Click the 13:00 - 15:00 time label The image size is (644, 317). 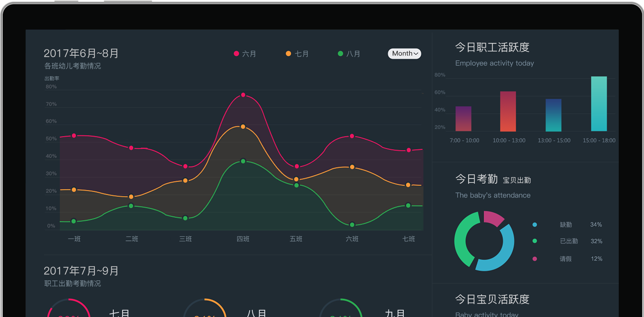(554, 141)
